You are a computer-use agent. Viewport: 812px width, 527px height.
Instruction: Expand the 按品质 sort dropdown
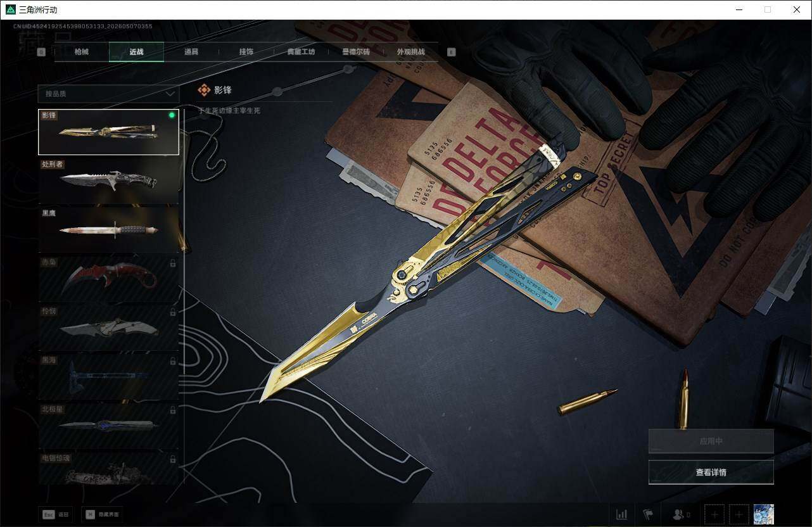pyautogui.click(x=108, y=94)
